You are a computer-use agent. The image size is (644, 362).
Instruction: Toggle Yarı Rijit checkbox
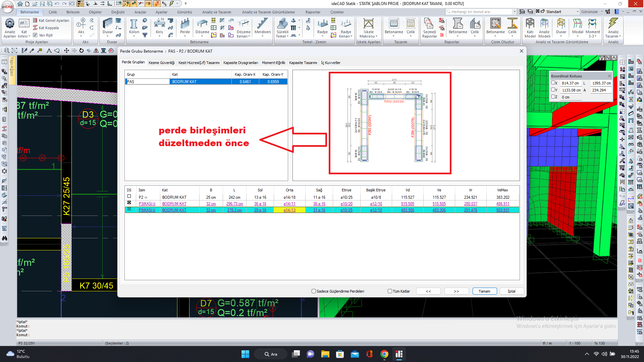[x=35, y=35]
